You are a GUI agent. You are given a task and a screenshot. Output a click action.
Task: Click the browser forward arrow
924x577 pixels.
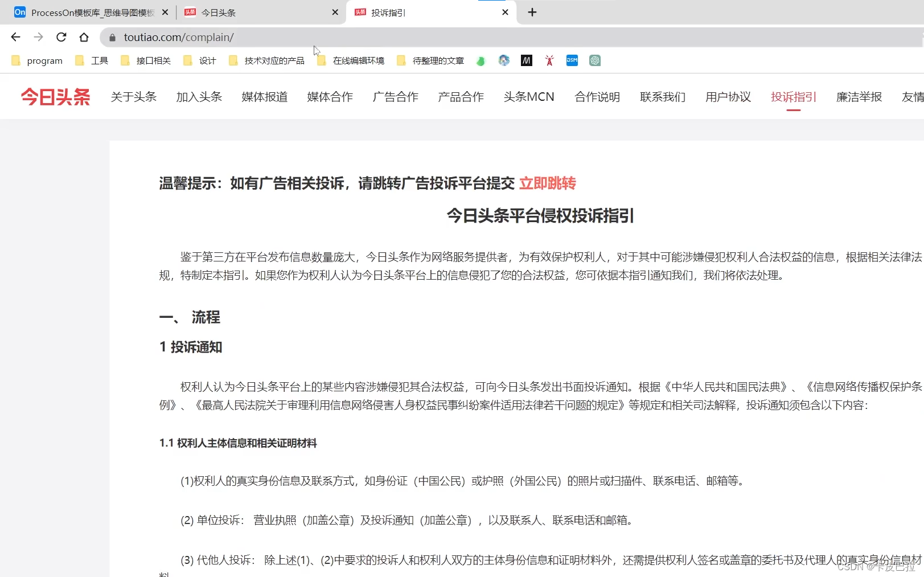(38, 37)
